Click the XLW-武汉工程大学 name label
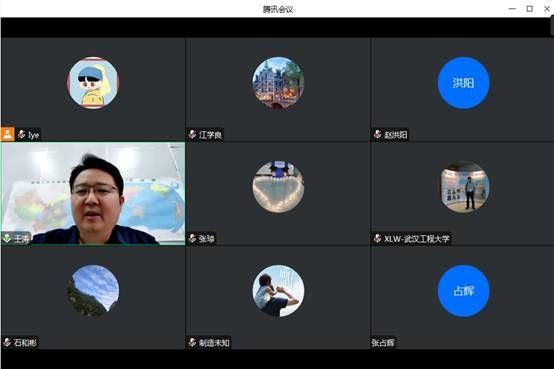Screen dimensions: 554x369 (417, 239)
